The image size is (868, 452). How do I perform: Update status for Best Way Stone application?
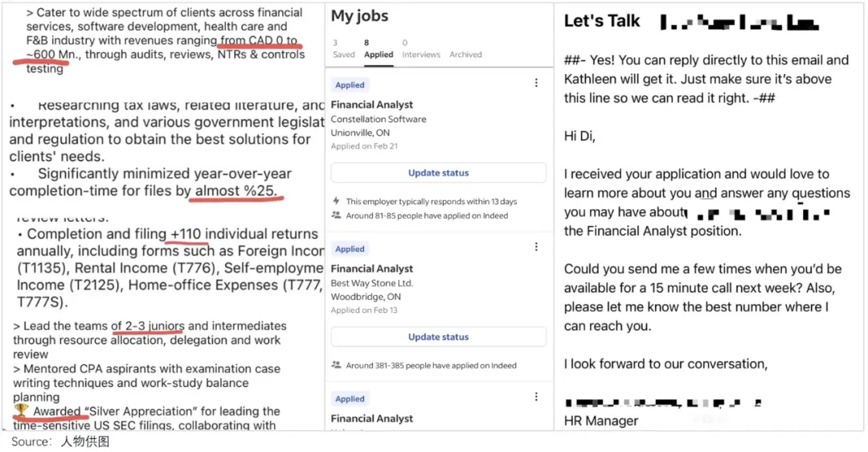[x=438, y=337]
